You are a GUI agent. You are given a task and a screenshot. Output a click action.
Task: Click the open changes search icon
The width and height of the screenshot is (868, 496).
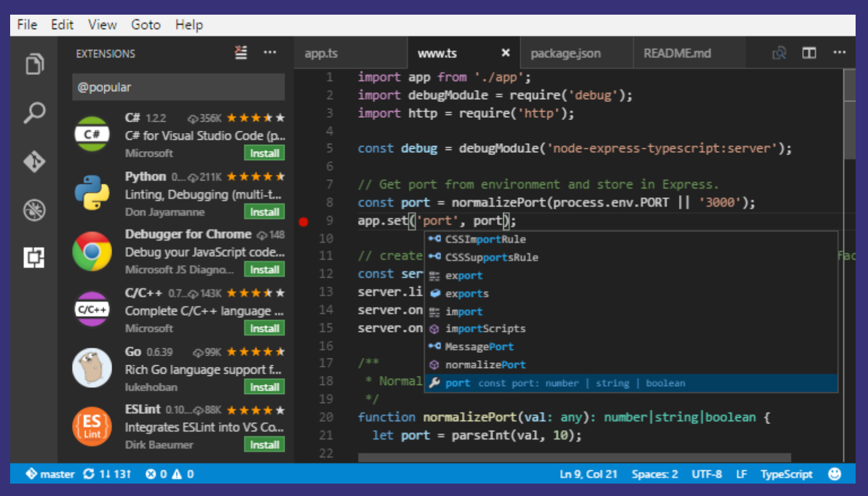[779, 53]
